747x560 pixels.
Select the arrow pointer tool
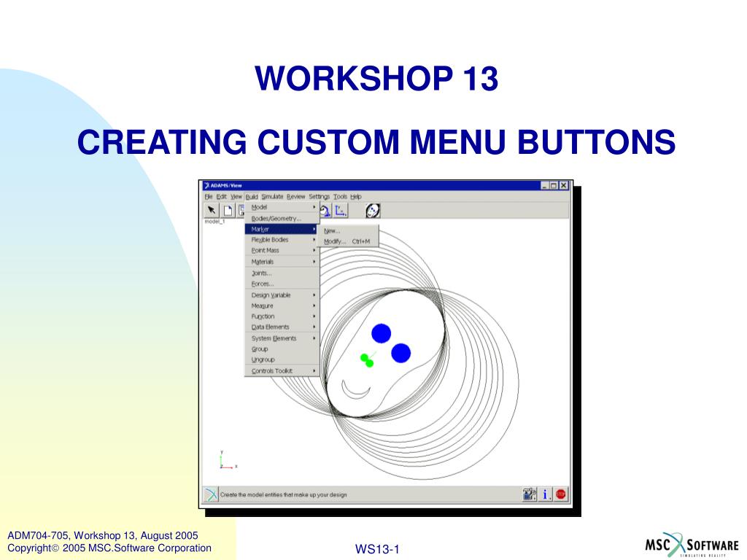click(212, 210)
